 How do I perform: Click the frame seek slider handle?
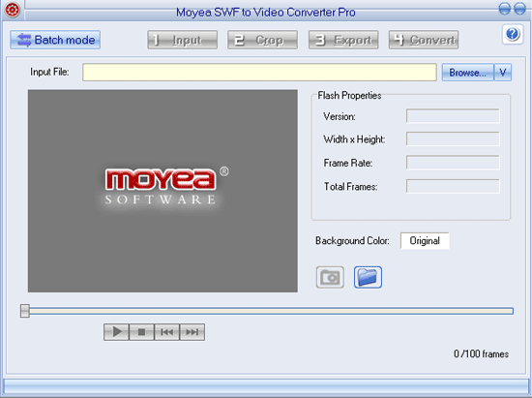click(x=25, y=311)
